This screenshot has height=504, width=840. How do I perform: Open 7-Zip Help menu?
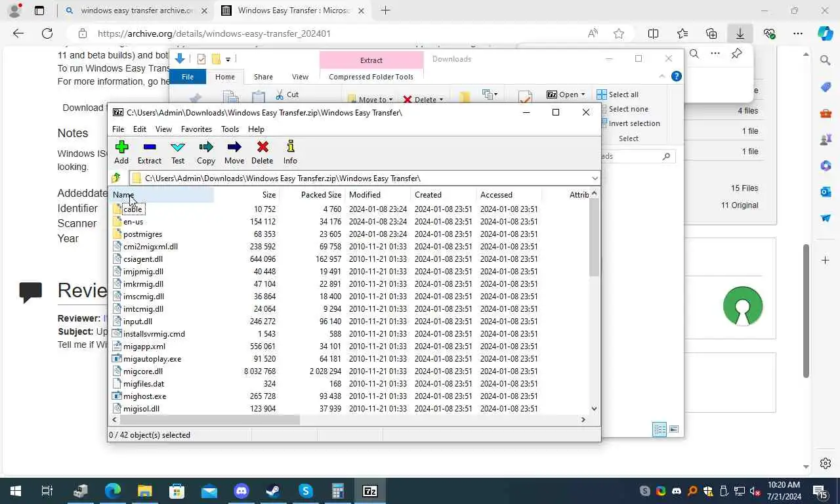[256, 129]
